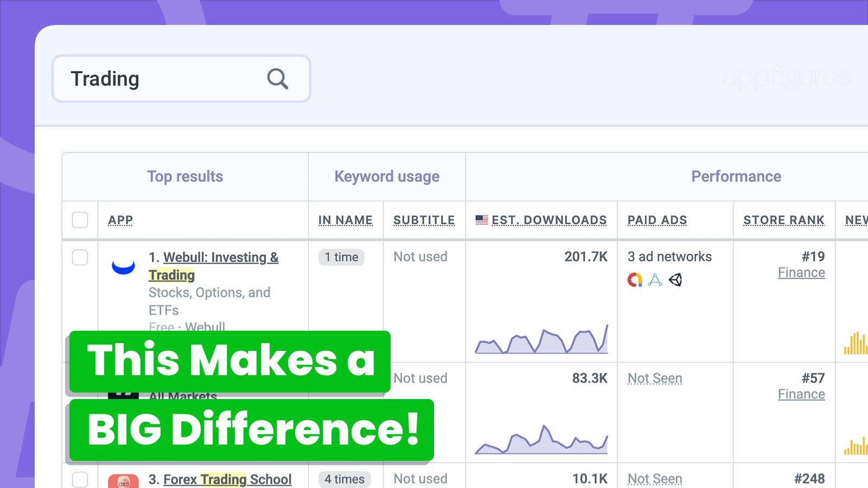Image resolution: width=868 pixels, height=488 pixels.
Task: Open the Forex Trading School link
Action: [227, 479]
